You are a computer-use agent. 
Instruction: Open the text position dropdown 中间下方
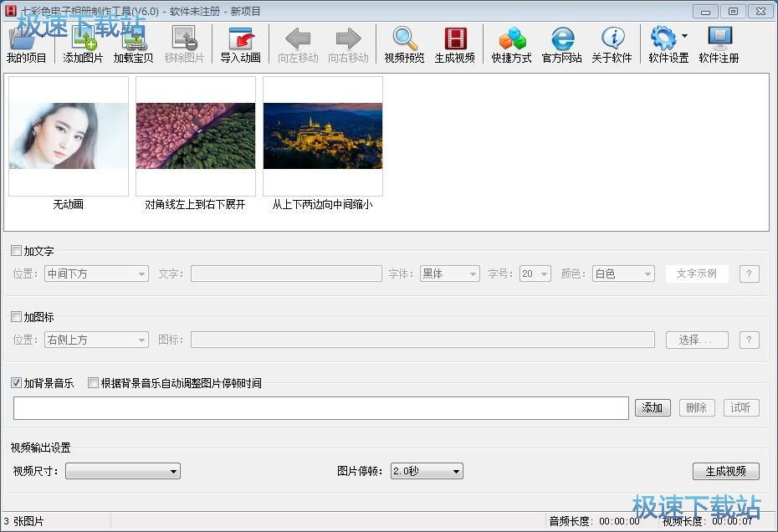click(96, 274)
